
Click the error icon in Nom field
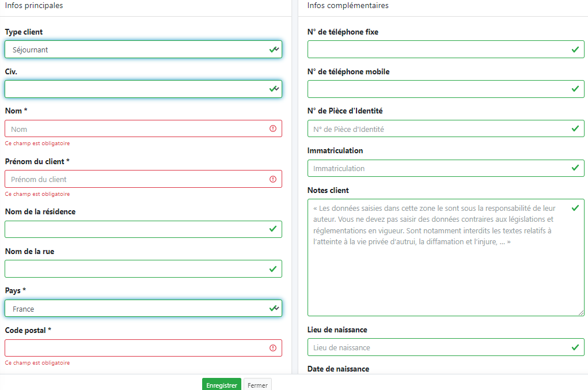(x=273, y=129)
